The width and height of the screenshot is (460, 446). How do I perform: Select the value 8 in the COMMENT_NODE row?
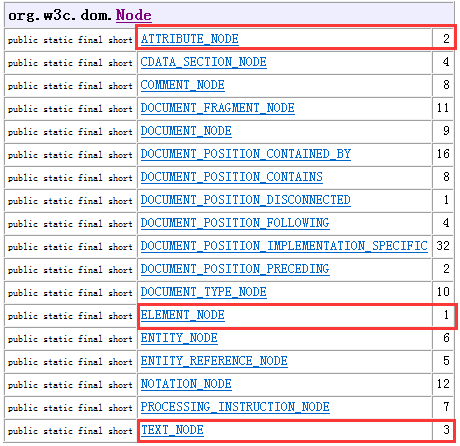(x=446, y=85)
